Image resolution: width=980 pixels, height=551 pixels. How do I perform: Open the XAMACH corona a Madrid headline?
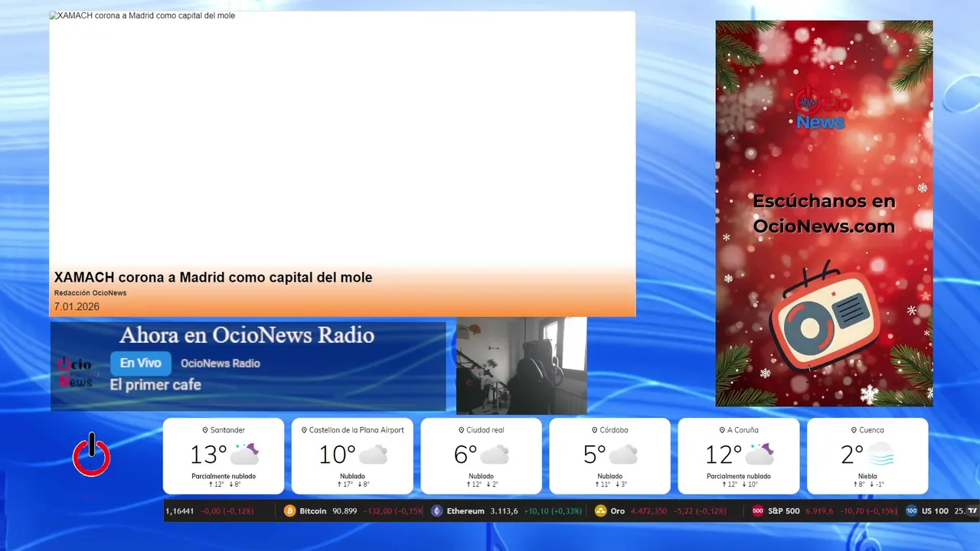(x=214, y=278)
